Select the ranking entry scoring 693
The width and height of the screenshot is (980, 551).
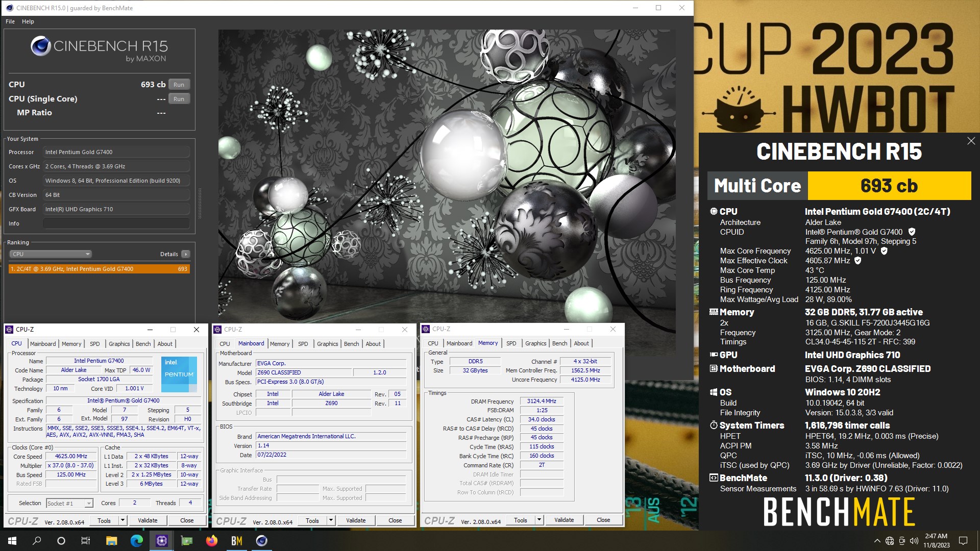(x=100, y=269)
